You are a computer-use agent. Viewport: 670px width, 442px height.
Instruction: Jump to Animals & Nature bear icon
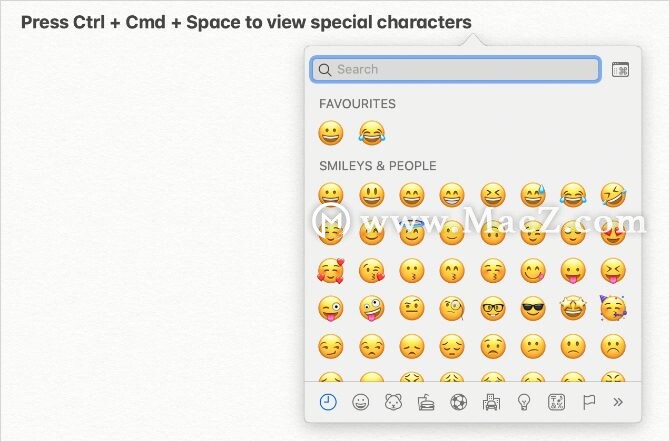click(393, 402)
